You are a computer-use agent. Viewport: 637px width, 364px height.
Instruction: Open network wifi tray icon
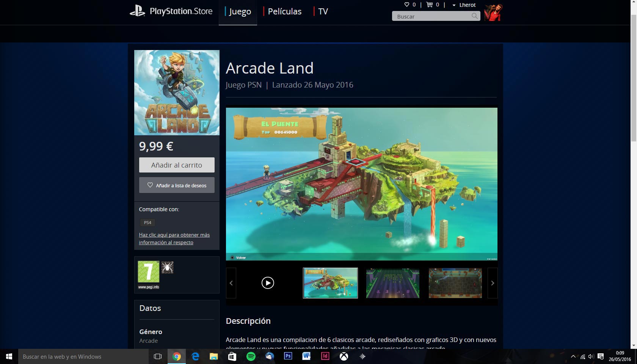point(582,356)
